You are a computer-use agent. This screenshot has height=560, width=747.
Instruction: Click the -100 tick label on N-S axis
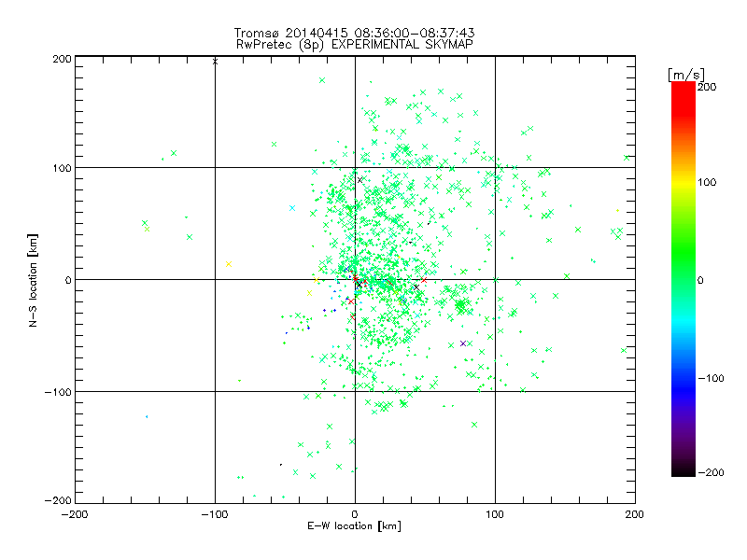coord(58,392)
